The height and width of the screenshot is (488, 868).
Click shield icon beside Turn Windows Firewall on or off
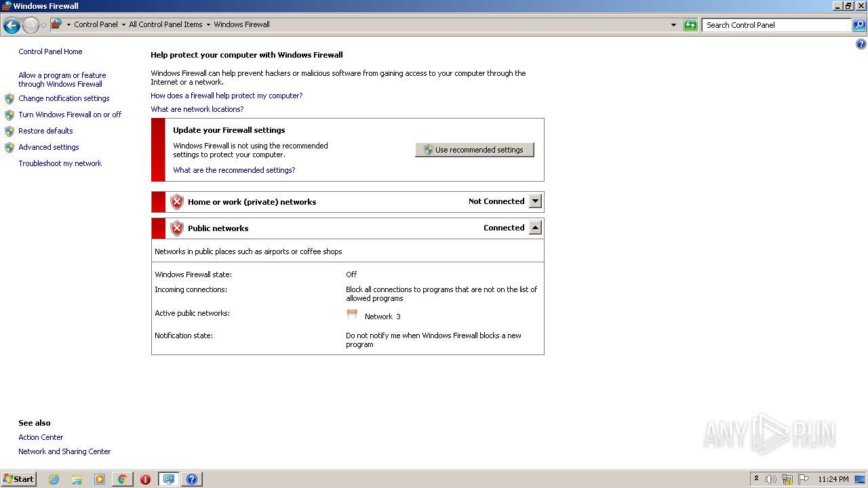click(9, 115)
